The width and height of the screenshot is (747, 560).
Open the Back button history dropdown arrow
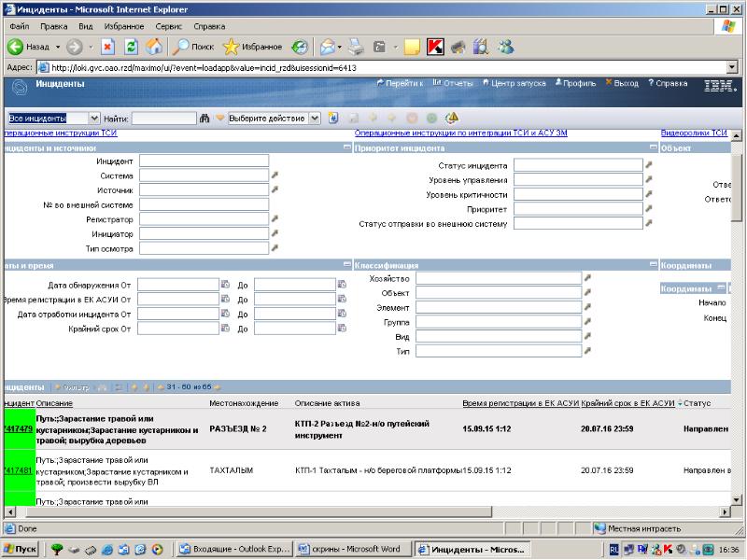click(58, 47)
